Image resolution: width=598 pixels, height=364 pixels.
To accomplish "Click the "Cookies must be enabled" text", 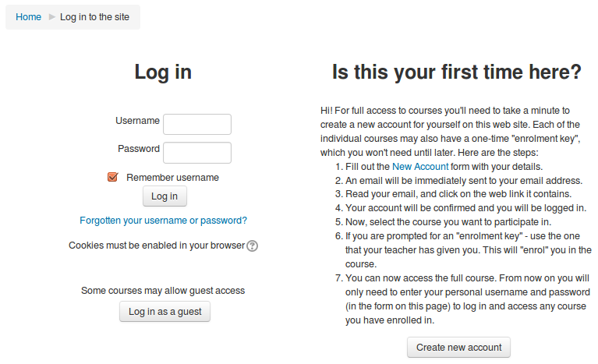I will click(x=156, y=246).
